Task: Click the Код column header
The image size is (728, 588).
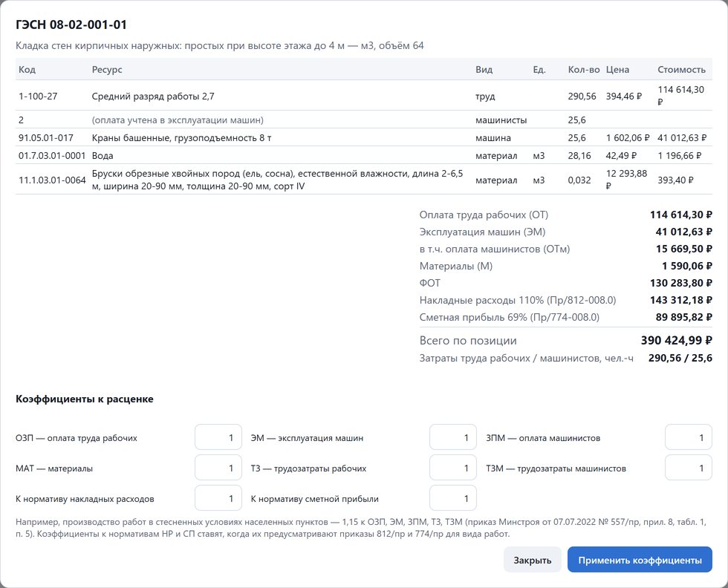Action: (x=27, y=70)
